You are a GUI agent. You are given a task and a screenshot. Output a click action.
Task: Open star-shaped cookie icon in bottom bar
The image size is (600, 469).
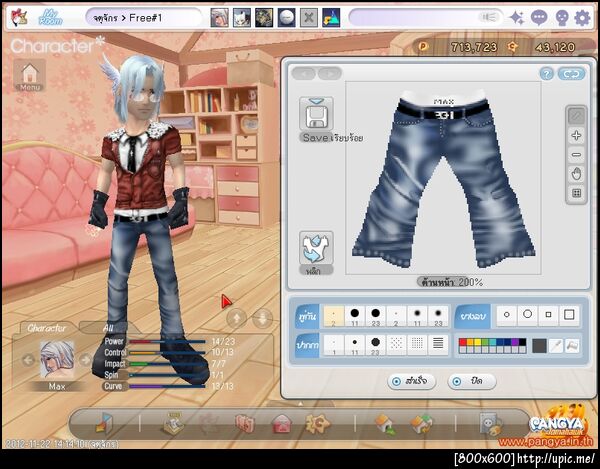pos(317,423)
